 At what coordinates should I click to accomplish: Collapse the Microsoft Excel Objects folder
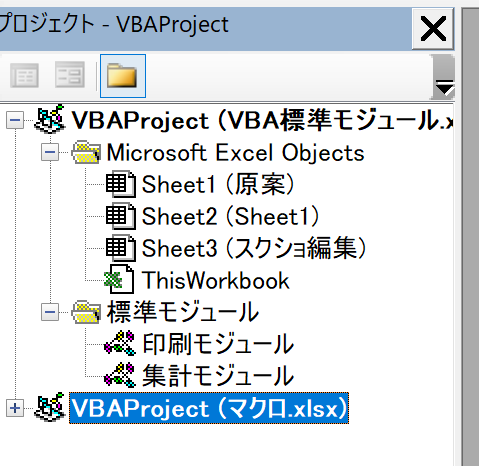point(50,152)
